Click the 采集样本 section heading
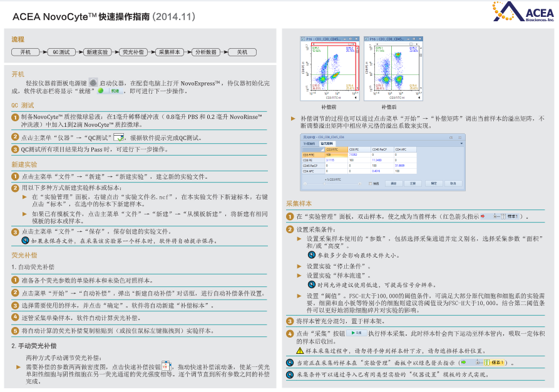This screenshot has height=392, width=559. [299, 203]
